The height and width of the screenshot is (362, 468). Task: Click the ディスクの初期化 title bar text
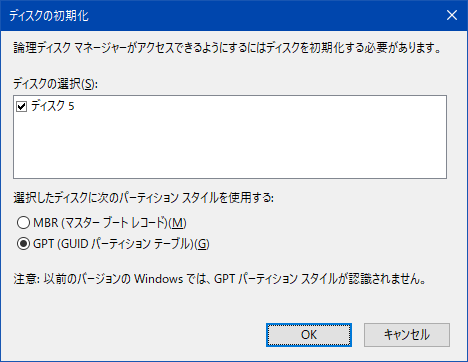click(49, 16)
